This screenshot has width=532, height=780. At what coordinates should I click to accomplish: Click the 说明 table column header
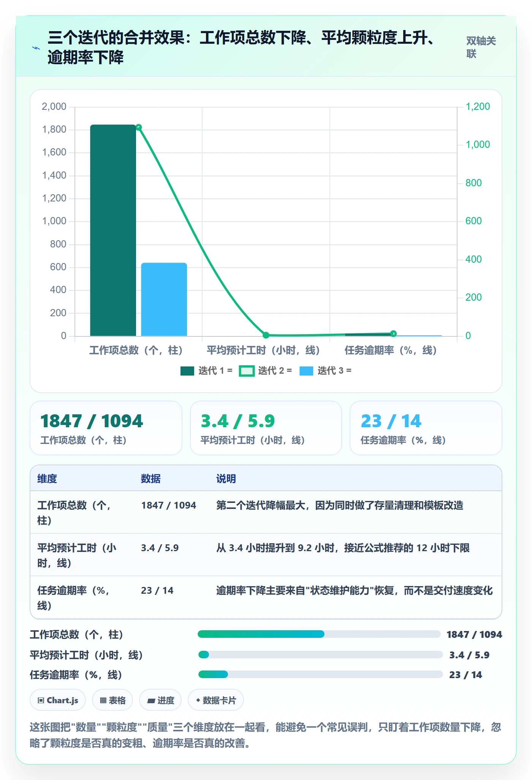[226, 479]
